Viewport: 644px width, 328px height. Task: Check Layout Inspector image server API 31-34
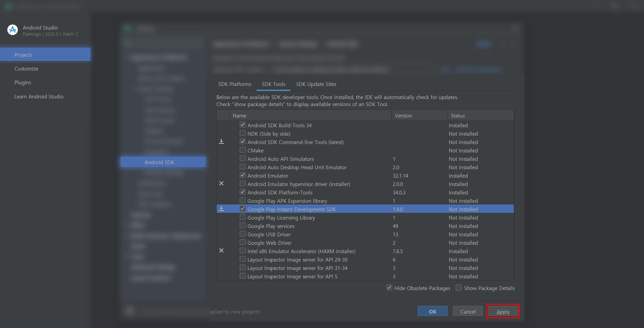point(243,268)
